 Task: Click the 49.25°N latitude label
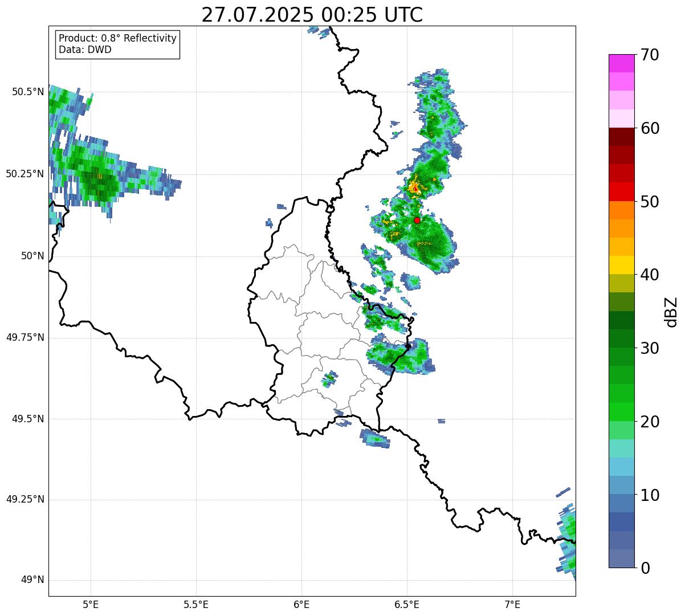[25, 500]
